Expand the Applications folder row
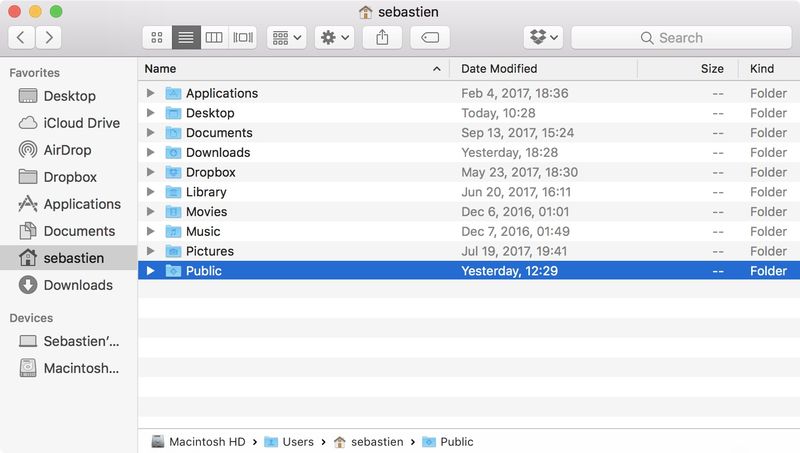 point(151,93)
